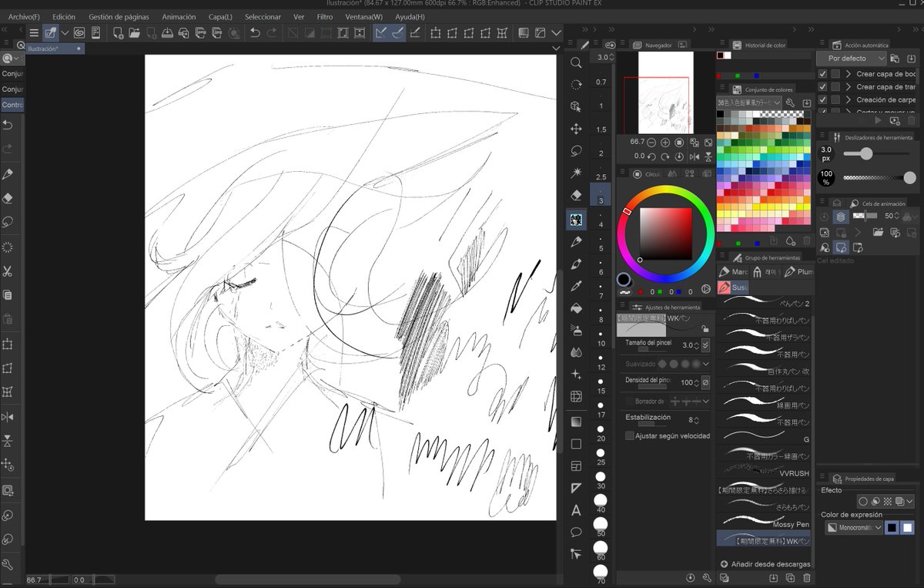Click the New file icon in command bar
The image size is (924, 588).
click(x=118, y=32)
